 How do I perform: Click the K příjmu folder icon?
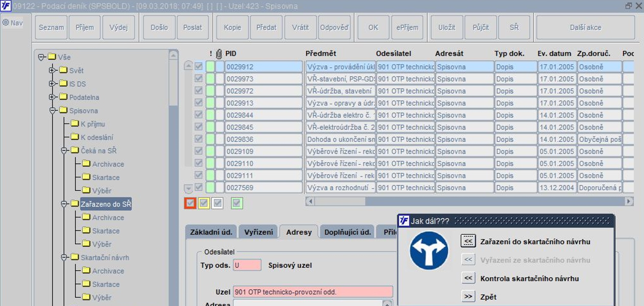tap(75, 123)
